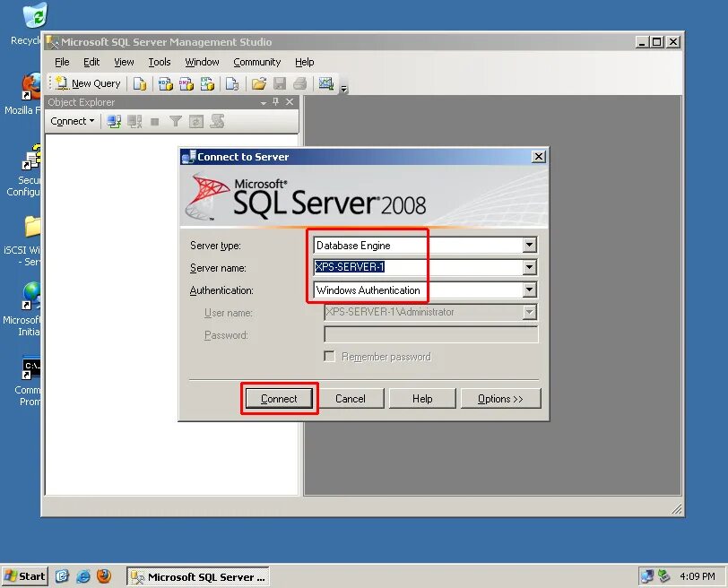Click Disconnect icon in Object Explorer
This screenshot has height=588, width=728.
[x=134, y=122]
